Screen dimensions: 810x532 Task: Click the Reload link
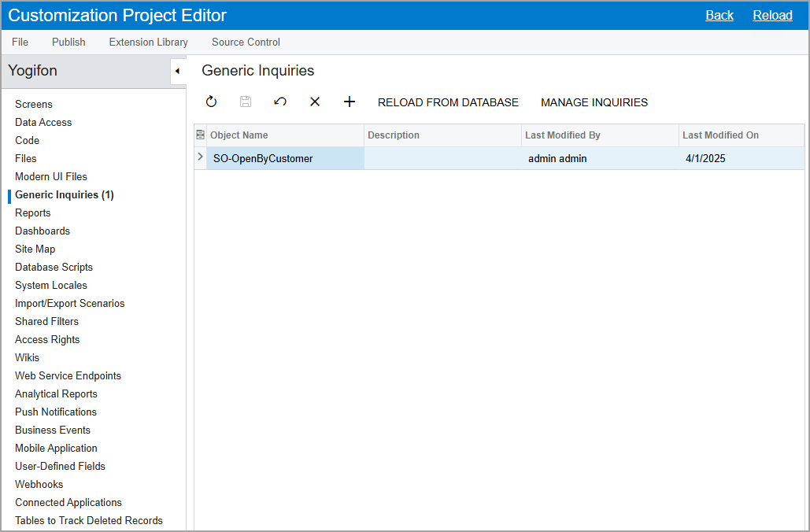pos(772,16)
